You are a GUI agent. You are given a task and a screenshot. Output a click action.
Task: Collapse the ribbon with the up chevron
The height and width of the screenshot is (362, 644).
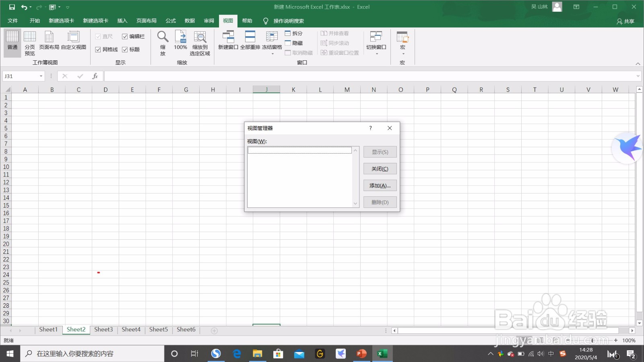tap(638, 64)
